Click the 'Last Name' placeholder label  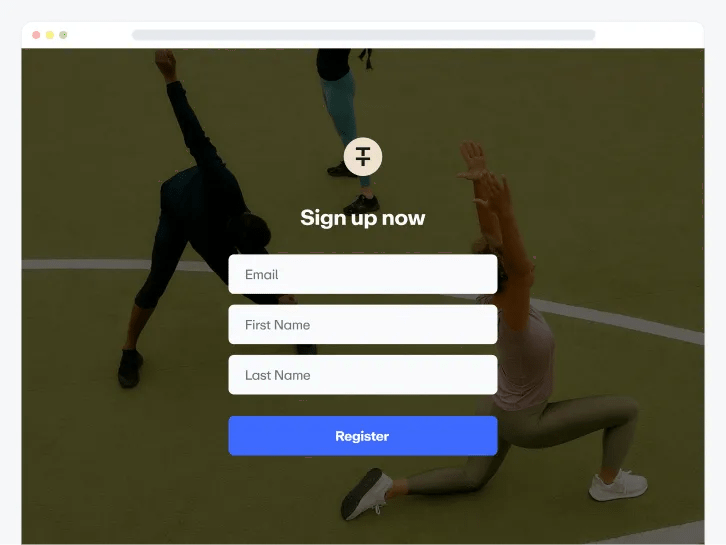277,376
